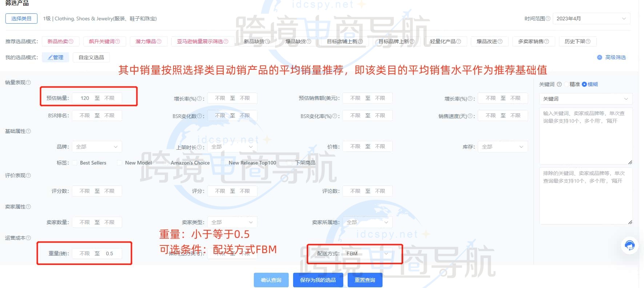Click help icon beside 增长率(%) after 预估销售额
Image resolution: width=644 pixels, height=288 pixels.
click(x=470, y=98)
